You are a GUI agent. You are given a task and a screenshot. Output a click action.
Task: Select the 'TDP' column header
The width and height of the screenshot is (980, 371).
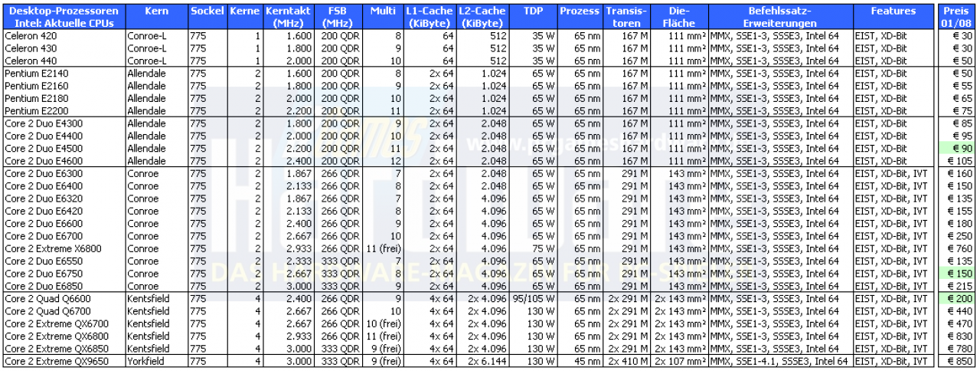[x=533, y=17]
